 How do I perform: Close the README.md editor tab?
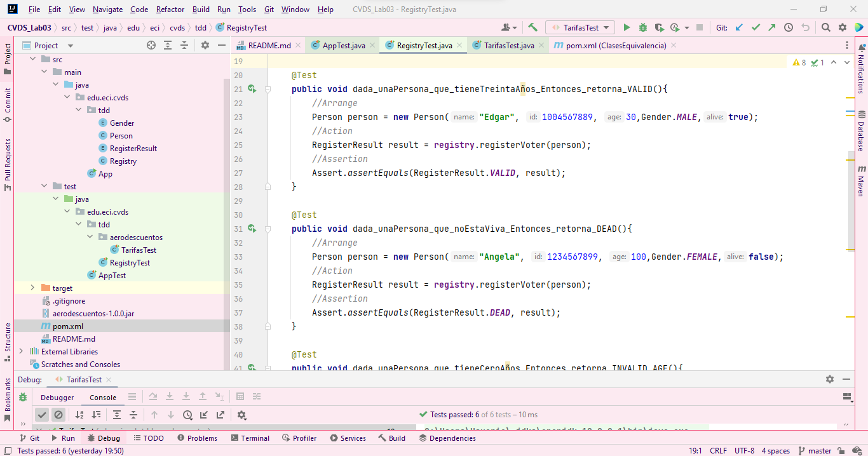pos(299,46)
